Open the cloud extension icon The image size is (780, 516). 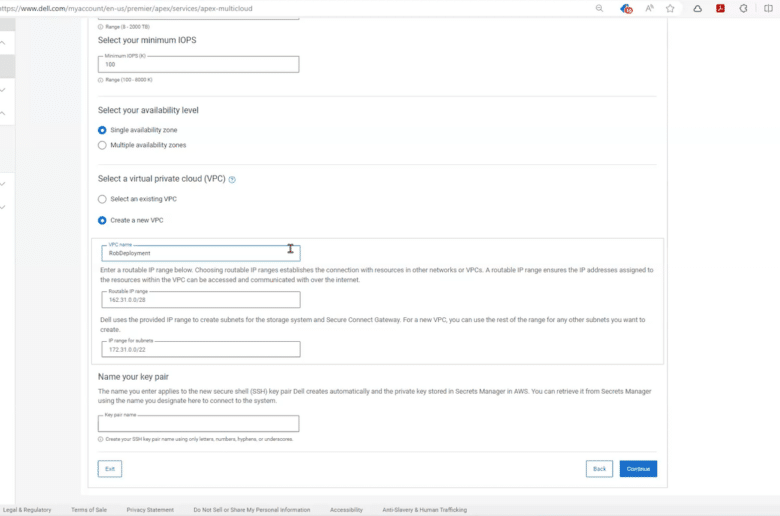click(697, 8)
